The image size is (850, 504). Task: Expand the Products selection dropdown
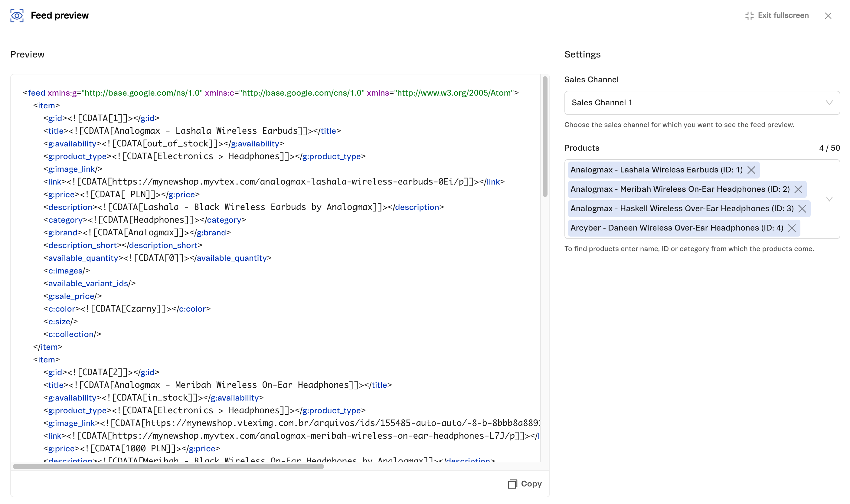(830, 199)
